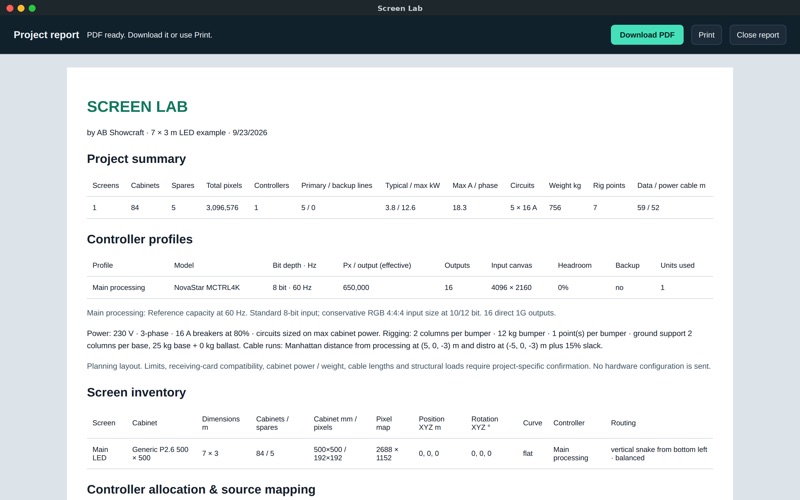Click the 'Main processing: Reference capacity' note
The image size is (800, 500).
[x=321, y=313]
